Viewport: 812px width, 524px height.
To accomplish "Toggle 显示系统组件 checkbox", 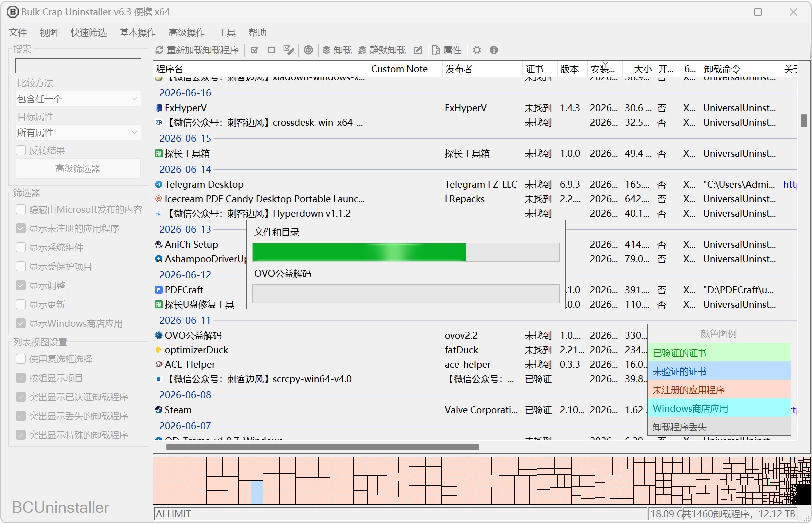I will pyautogui.click(x=21, y=247).
